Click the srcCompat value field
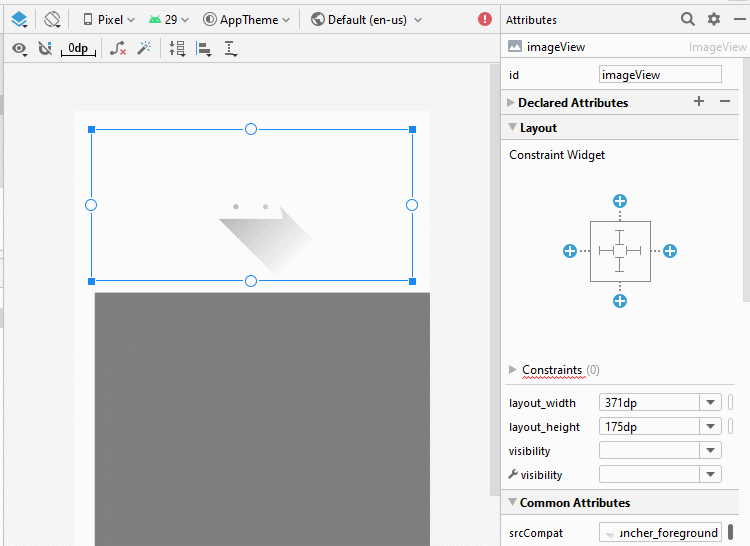 coord(660,533)
